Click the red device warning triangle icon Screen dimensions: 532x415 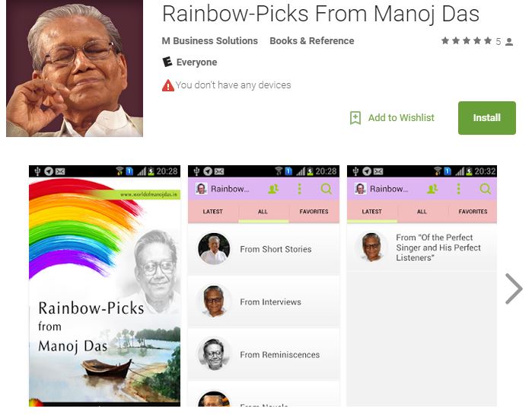[168, 85]
